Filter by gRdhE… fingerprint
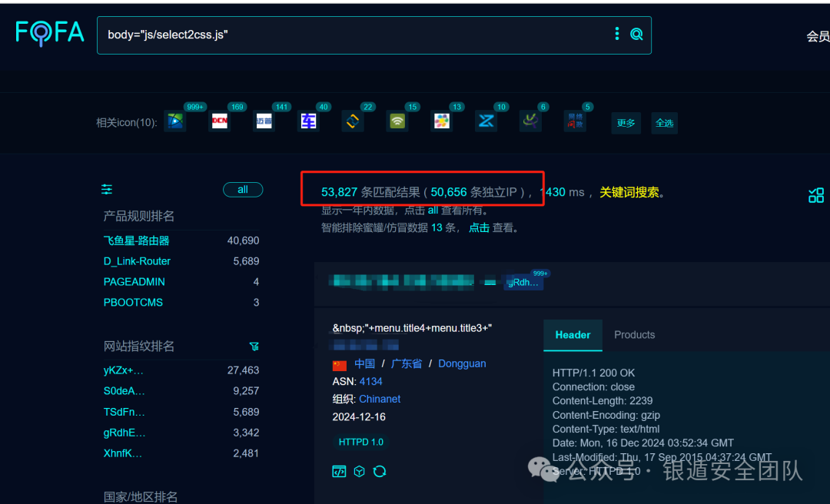Viewport: 830px width, 504px height. (x=124, y=433)
